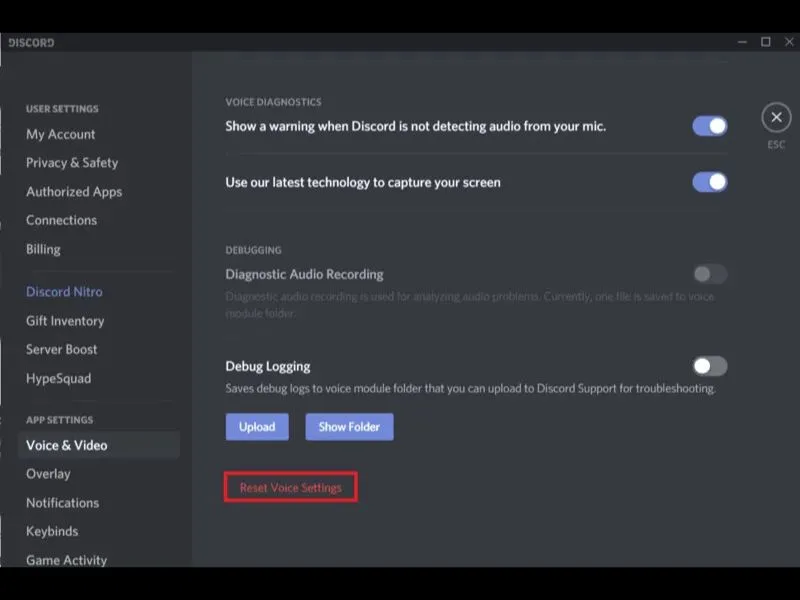Maximize the Discord window

[x=766, y=42]
